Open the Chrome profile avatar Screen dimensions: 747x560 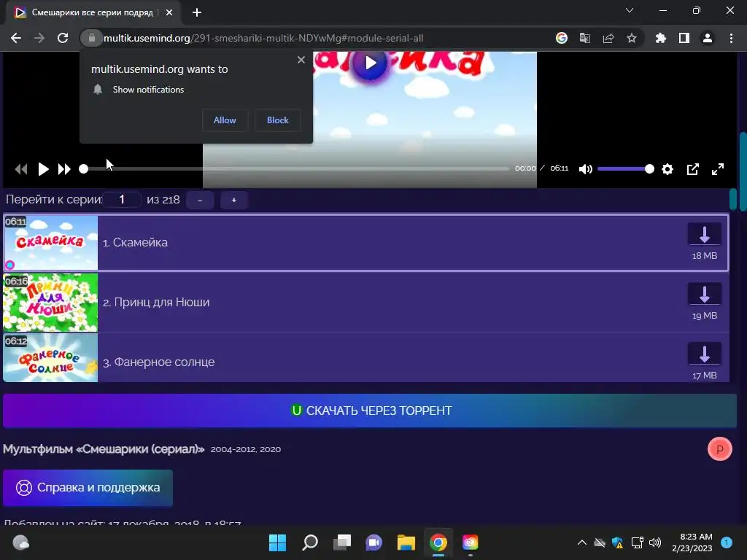(x=707, y=38)
